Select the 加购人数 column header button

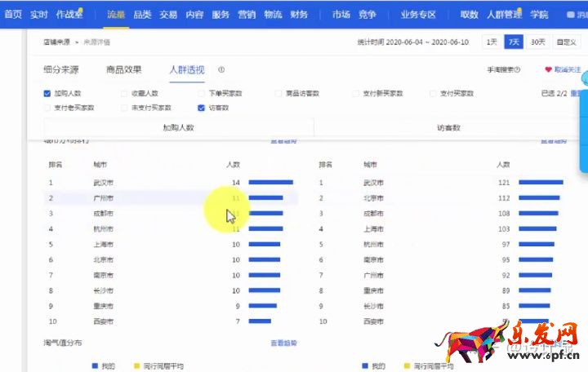[x=178, y=128]
